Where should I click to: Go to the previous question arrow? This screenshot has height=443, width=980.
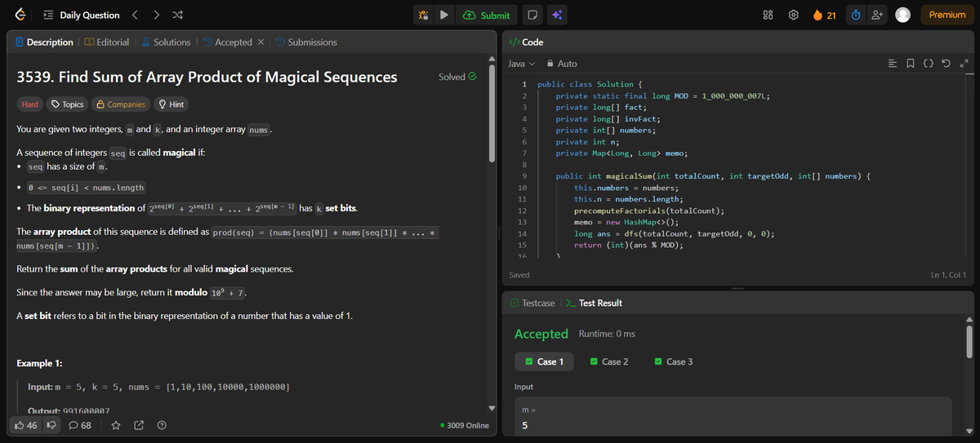click(136, 15)
